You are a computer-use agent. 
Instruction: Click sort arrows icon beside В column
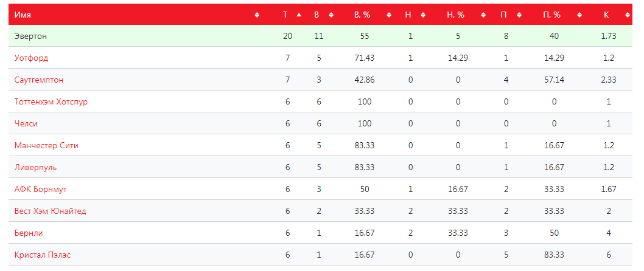tap(331, 15)
